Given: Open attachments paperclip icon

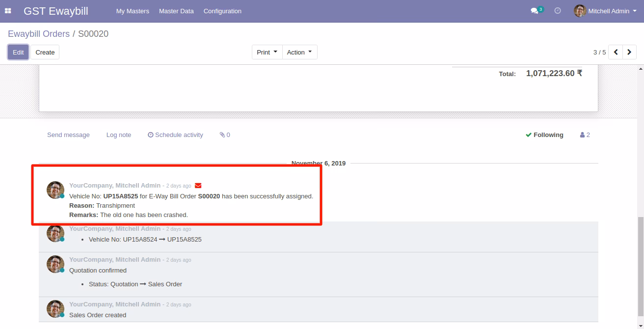Looking at the screenshot, I should point(225,135).
